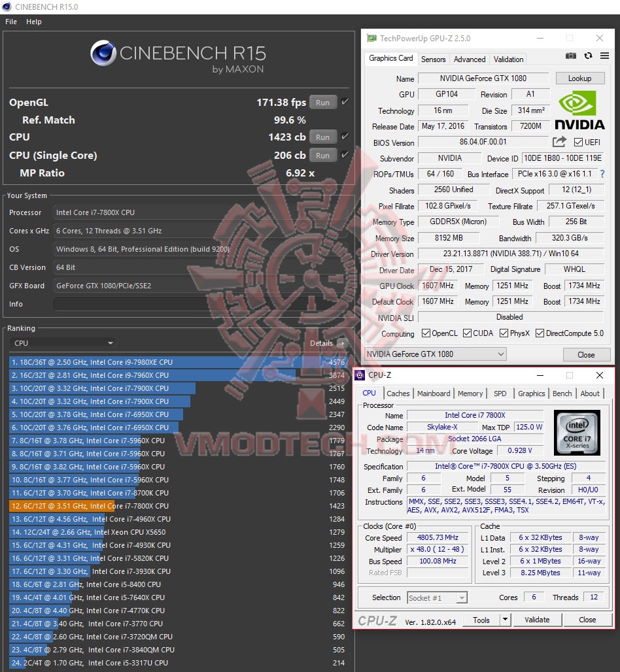Run the CPU (Single Core) benchmark
The height and width of the screenshot is (672, 620).
coord(322,156)
